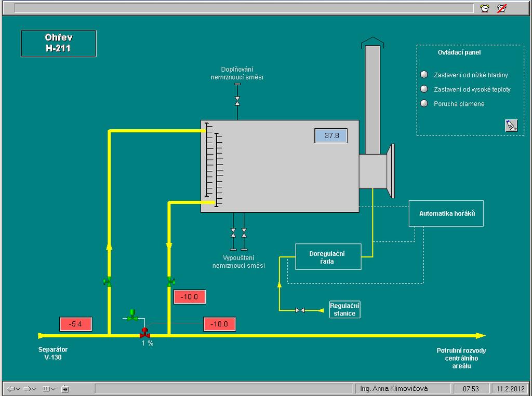Image resolution: width=532 pixels, height=396 pixels.
Task: Click -10.0 value above the main pipeline
Action: [220, 324]
